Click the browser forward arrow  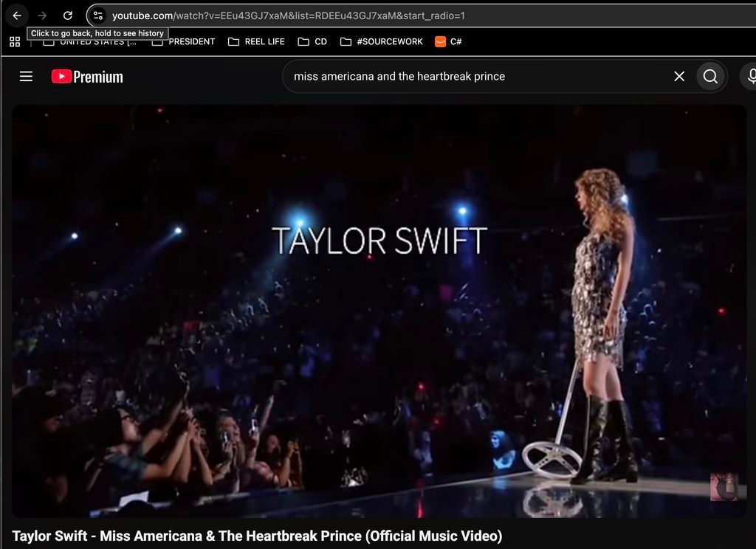[42, 15]
